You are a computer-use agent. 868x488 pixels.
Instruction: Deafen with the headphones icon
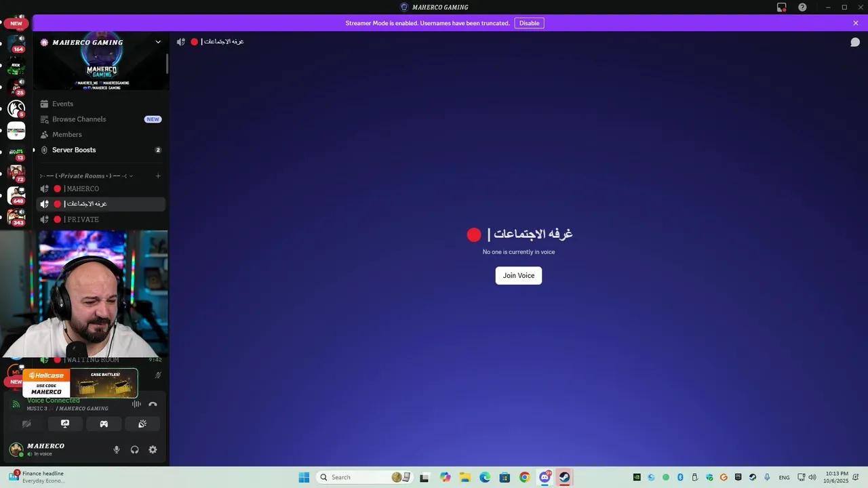(x=134, y=449)
